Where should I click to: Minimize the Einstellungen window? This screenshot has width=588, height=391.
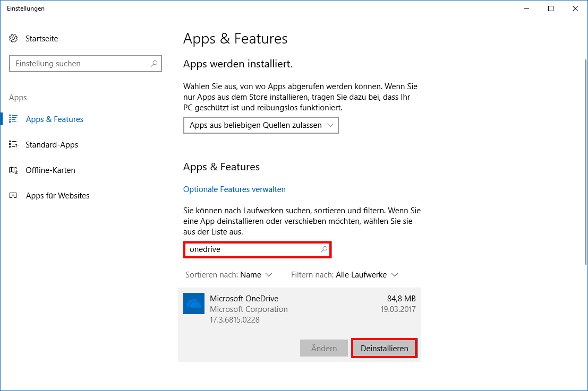coord(526,8)
